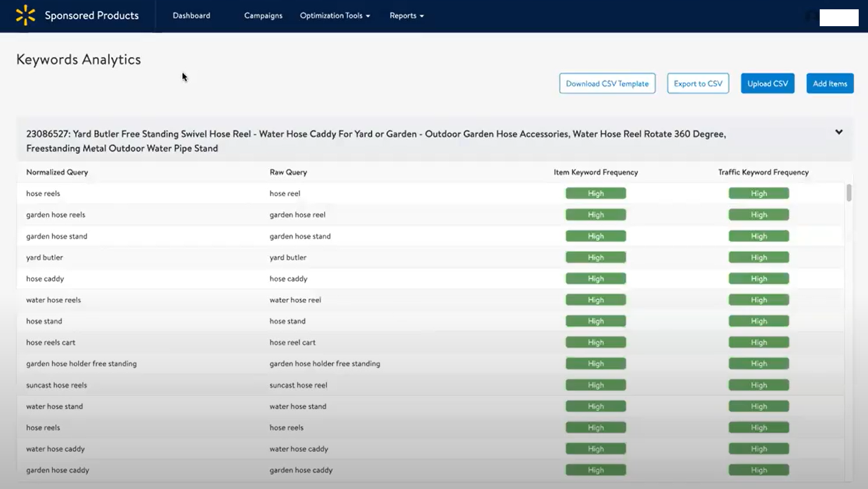Click Traffic Keyword Frequency High badge for garden hose stand

click(x=759, y=236)
